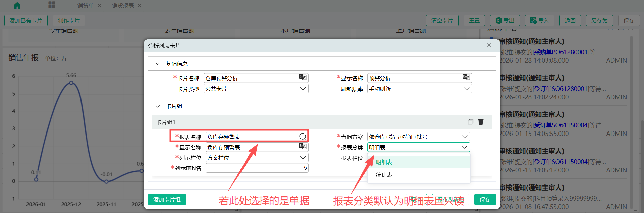Click the green 保存 button in dialog
The image size is (644, 213).
pos(485,200)
